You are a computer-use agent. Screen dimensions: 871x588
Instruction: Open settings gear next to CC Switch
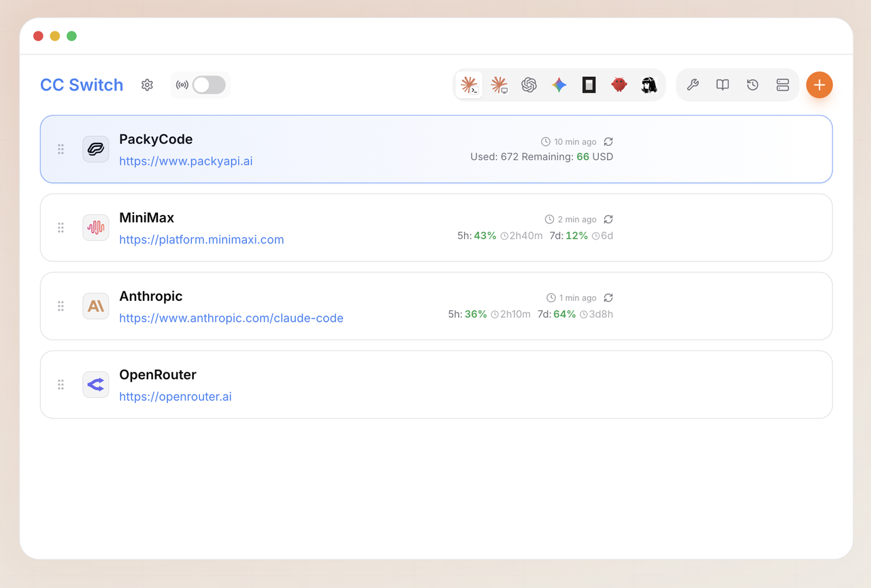(147, 85)
